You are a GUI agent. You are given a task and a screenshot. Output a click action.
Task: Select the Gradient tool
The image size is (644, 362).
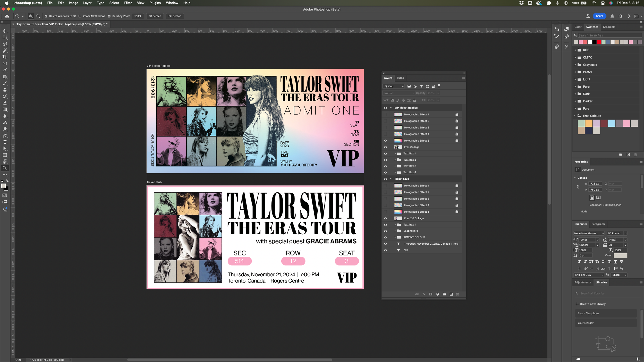(x=5, y=109)
